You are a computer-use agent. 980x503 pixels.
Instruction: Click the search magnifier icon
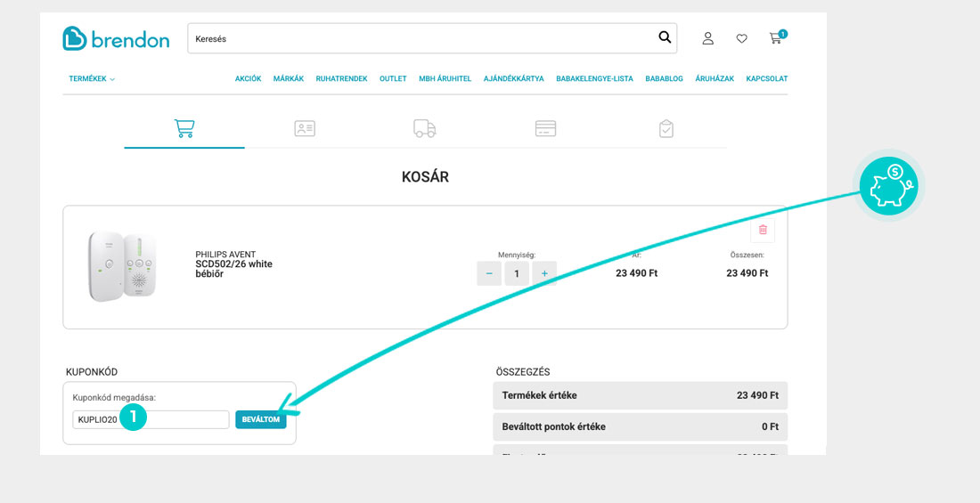pos(665,38)
